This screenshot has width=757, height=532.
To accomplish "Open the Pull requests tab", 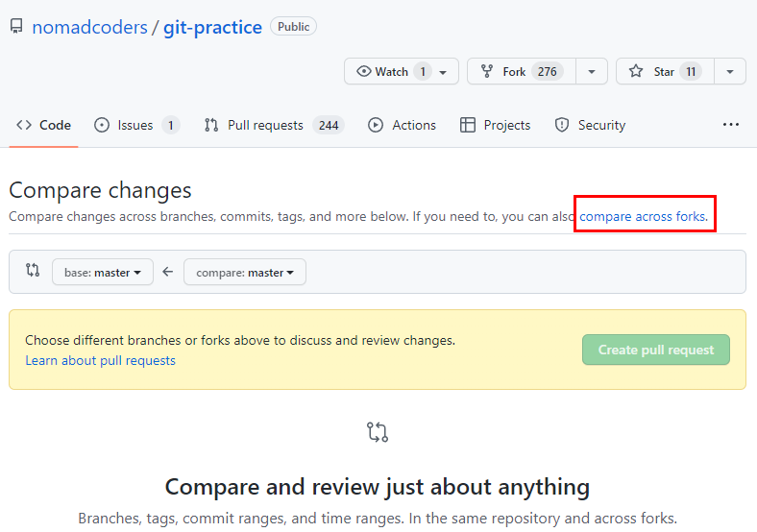I will point(274,125).
